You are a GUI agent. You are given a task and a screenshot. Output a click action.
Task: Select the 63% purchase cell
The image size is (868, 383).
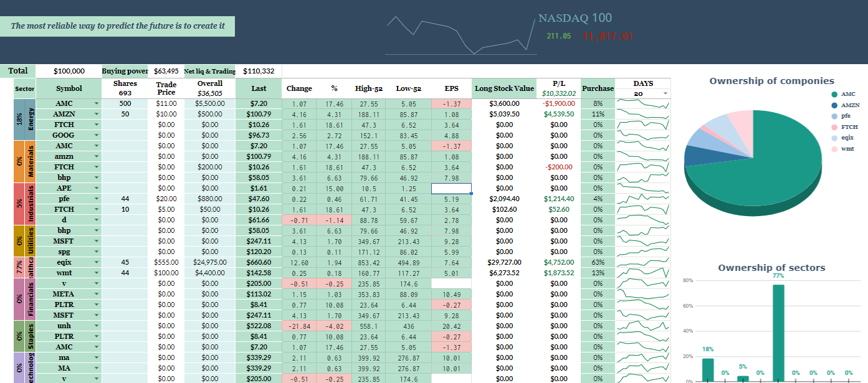pos(598,262)
